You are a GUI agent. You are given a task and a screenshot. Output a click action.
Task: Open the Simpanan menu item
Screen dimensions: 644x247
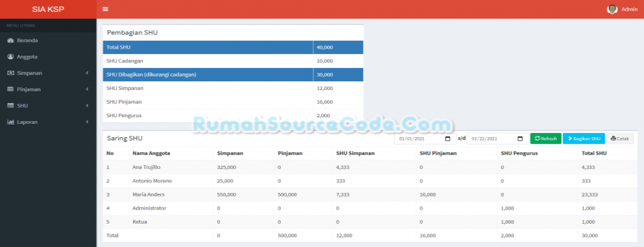click(48, 73)
